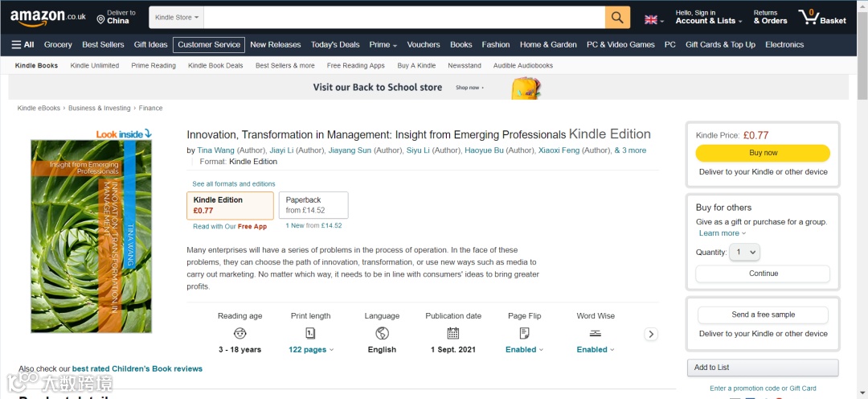The width and height of the screenshot is (868, 399).
Task: Open the All hamburger menu
Action: [x=23, y=45]
